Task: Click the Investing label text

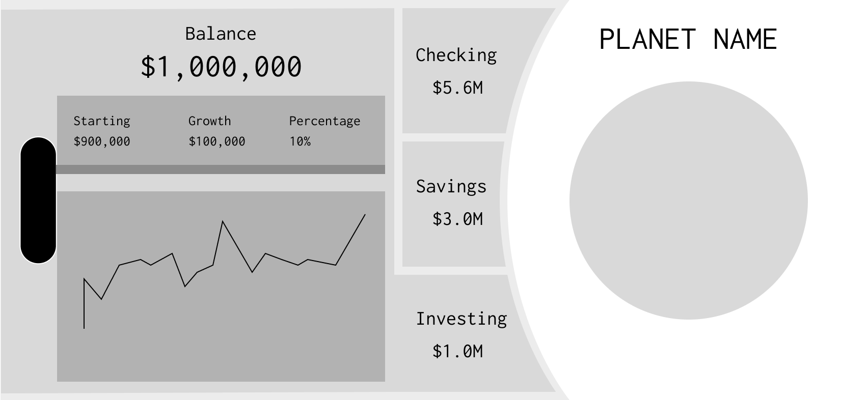Action: click(462, 319)
